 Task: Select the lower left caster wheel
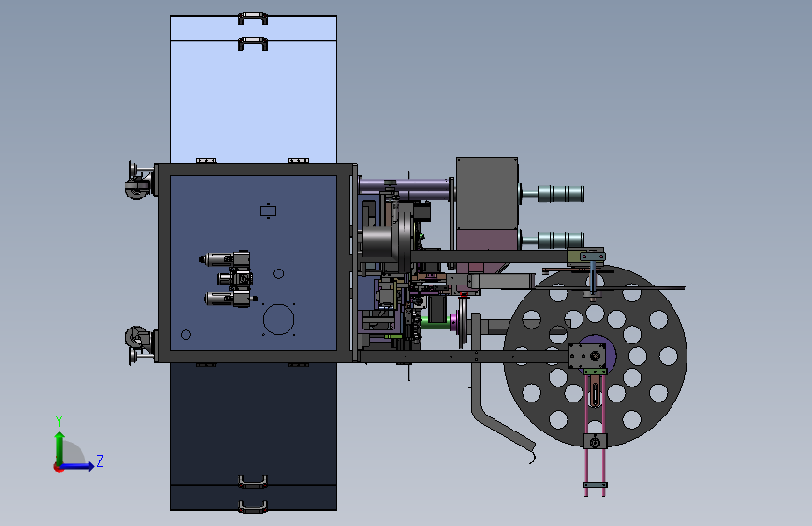[136, 337]
